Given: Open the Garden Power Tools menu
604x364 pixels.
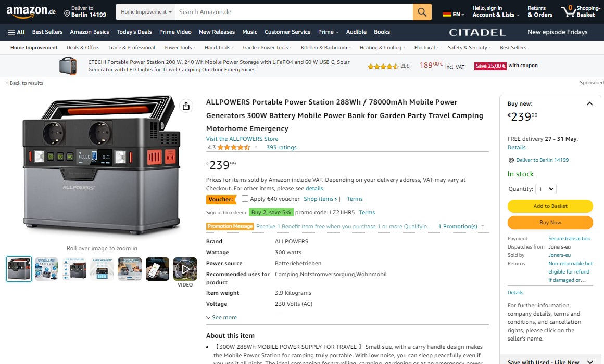Looking at the screenshot, I should coord(267,48).
